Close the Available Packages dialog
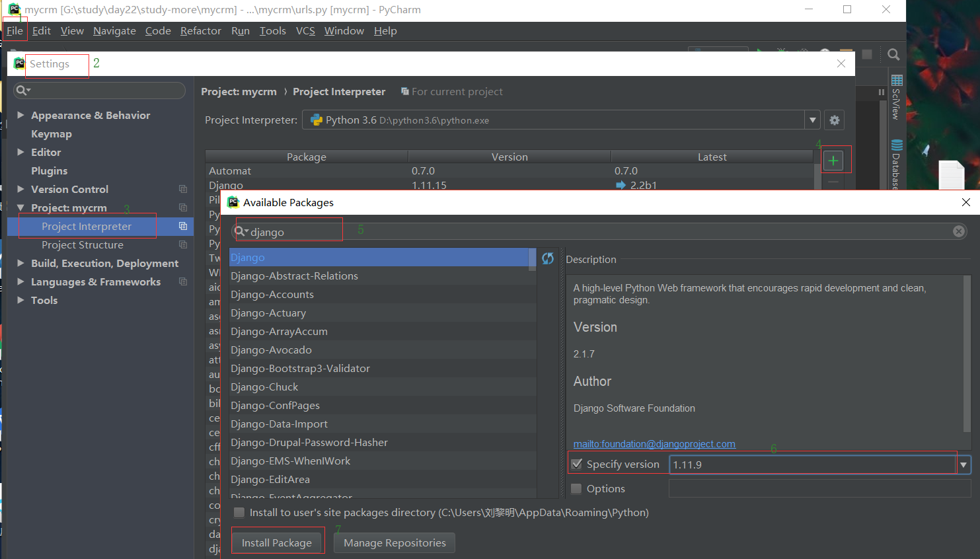Image resolution: width=980 pixels, height=559 pixels. pos(966,202)
